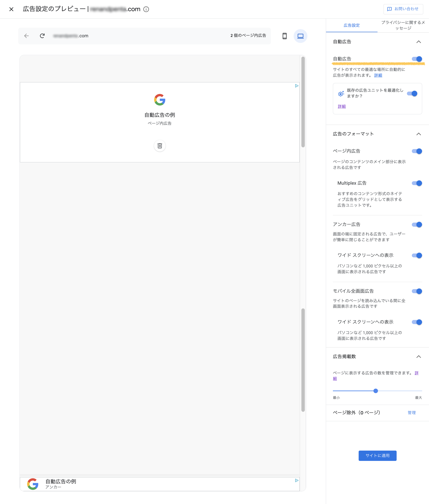429x504 pixels.
Task: Disable アンカー広告 toggle
Action: [x=417, y=225]
